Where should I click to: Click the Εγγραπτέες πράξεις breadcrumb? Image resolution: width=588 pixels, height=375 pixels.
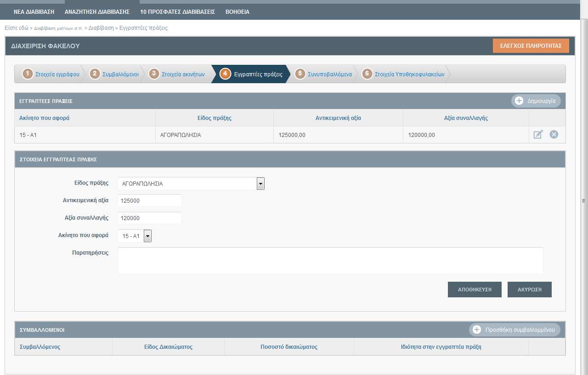click(x=144, y=28)
